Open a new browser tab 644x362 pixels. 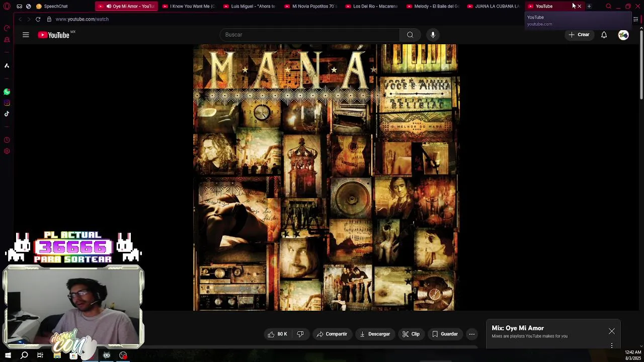(589, 6)
